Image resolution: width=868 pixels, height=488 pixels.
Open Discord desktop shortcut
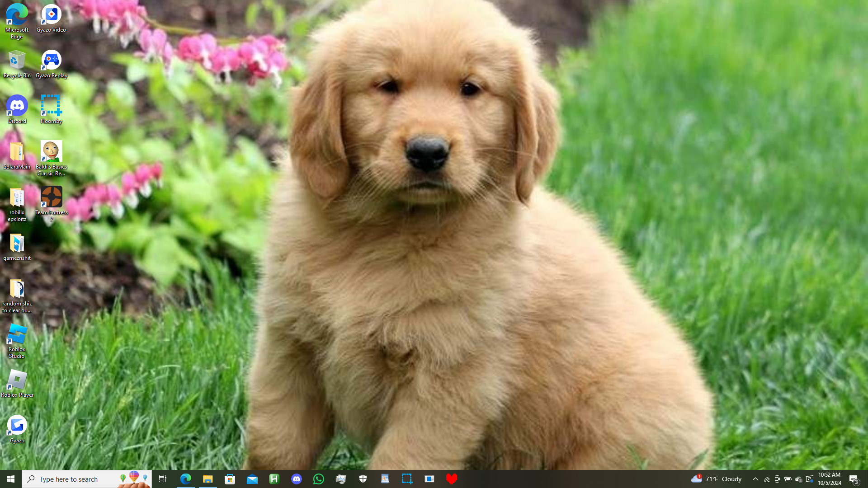[x=17, y=108]
